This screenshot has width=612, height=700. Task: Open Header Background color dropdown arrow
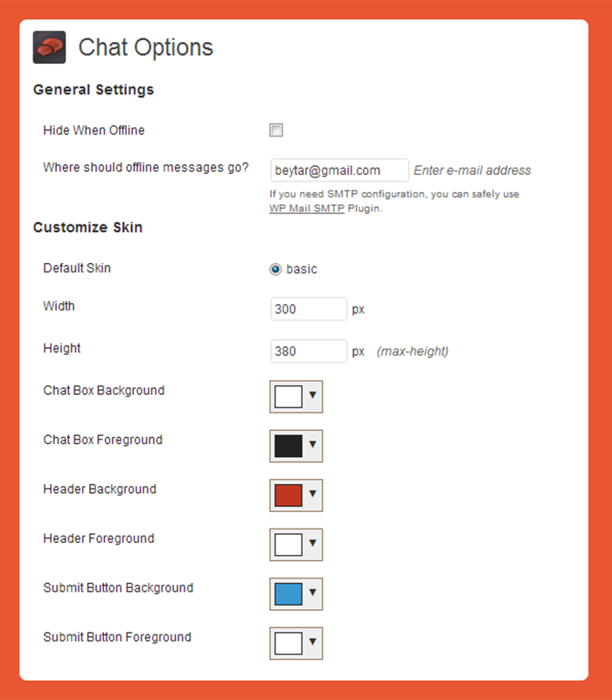(x=313, y=494)
